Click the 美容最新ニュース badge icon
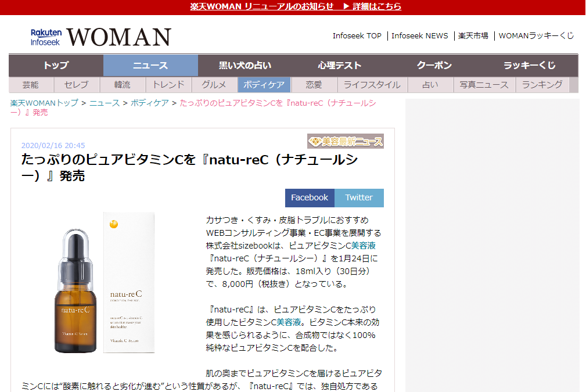The height and width of the screenshot is (392, 586). pos(345,141)
